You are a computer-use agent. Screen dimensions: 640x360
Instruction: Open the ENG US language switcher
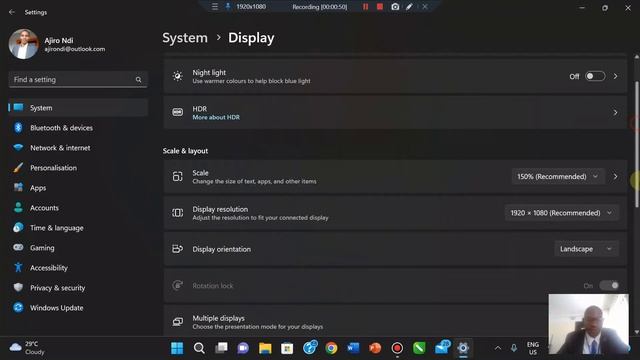pos(533,348)
